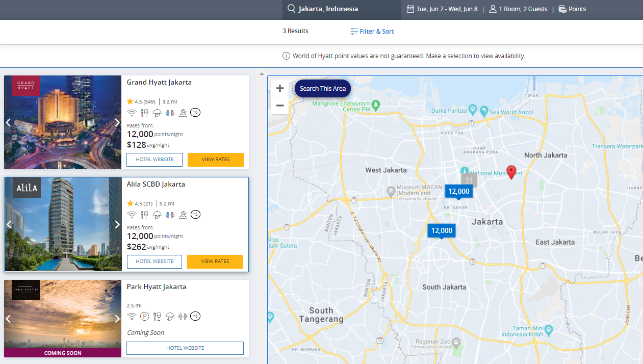The height and width of the screenshot is (364, 643).
Task: Open the Grand Hyatt Jakarta title link
Action: click(159, 83)
